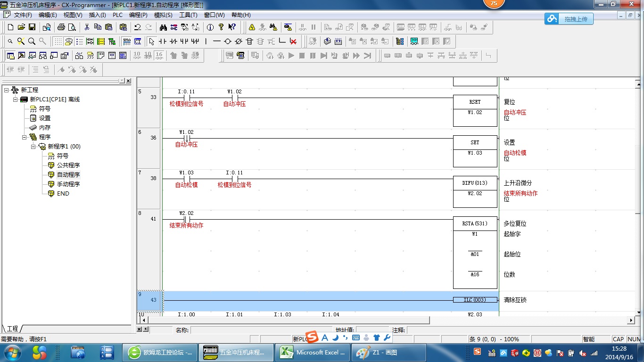
Task: Toggle the grid display button
Action: tap(57, 41)
